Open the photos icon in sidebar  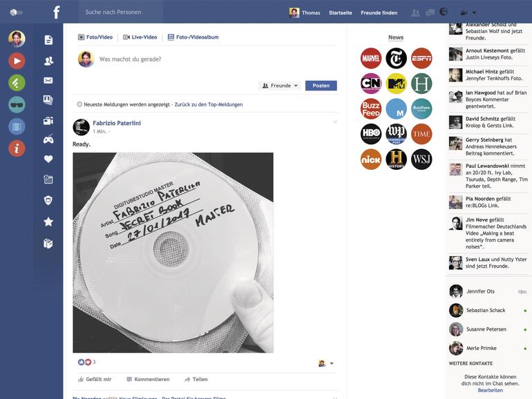48,99
